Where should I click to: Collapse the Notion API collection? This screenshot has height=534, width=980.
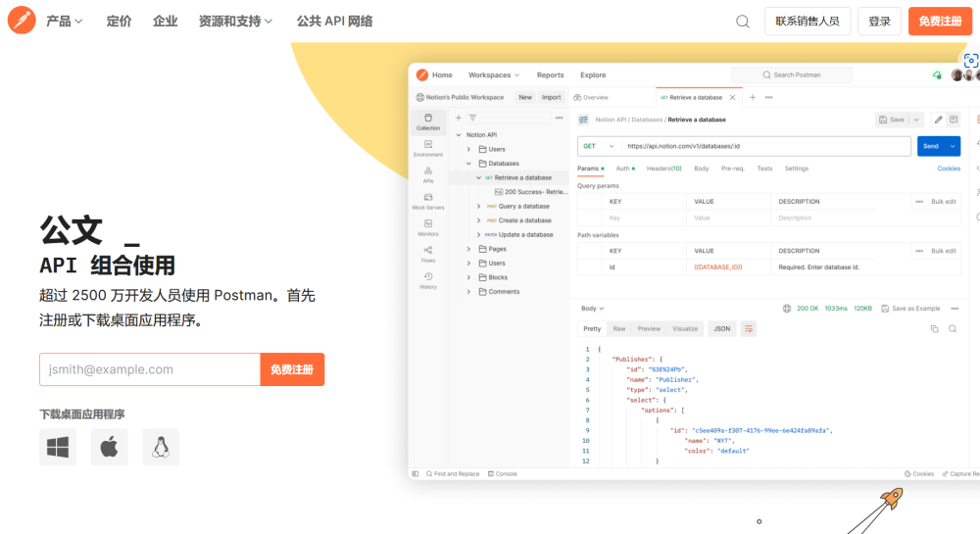click(458, 135)
